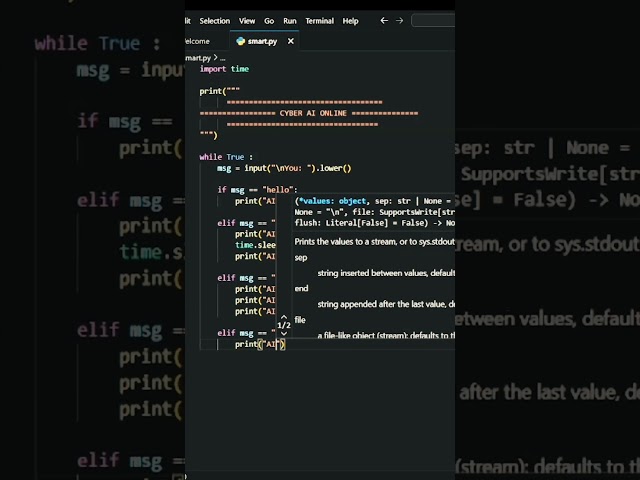Image resolution: width=640 pixels, height=480 pixels.
Task: Click the breadcrumb ellipsis after smart.py
Action: [x=223, y=58]
